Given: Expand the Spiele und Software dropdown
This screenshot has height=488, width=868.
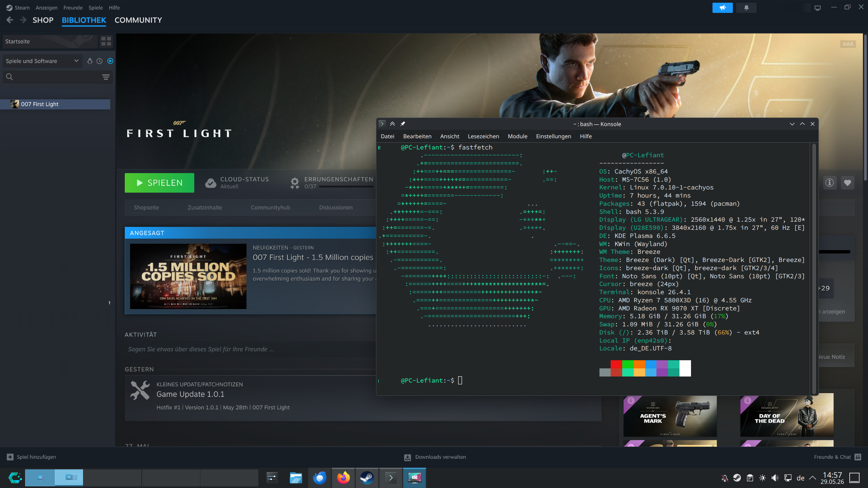Looking at the screenshot, I should point(42,61).
